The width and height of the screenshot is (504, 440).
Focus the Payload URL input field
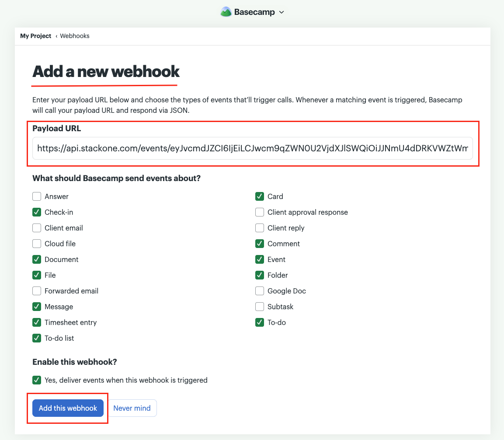(x=253, y=148)
